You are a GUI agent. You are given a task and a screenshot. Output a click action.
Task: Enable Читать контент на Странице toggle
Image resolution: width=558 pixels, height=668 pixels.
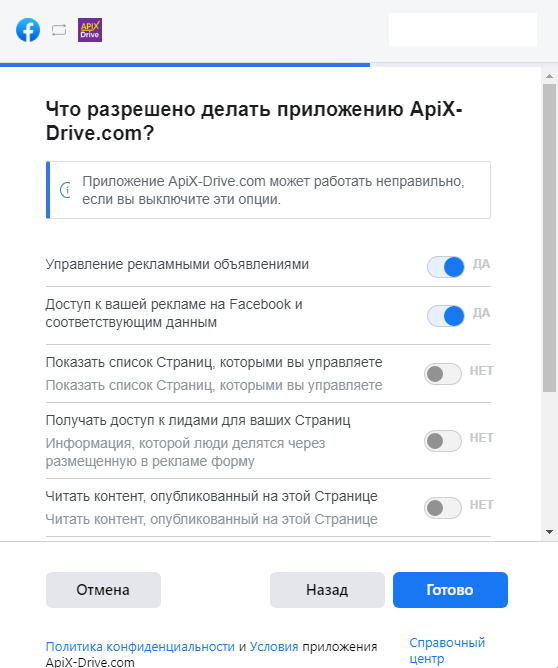[443, 508]
